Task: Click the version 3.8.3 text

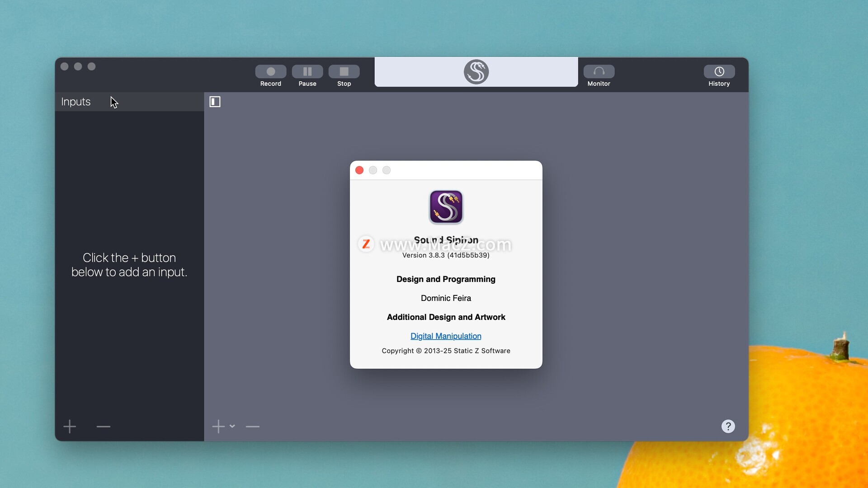Action: [446, 255]
